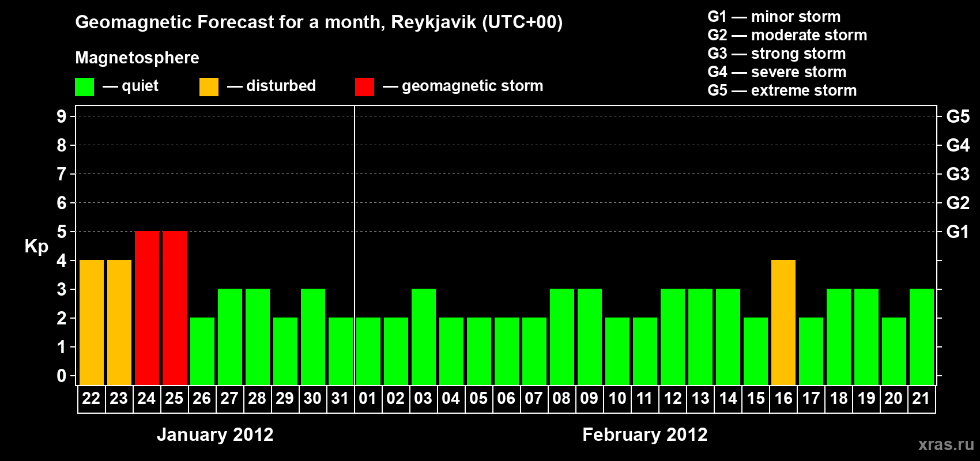Click the date label 31
Screen dimensions: 980x461
click(340, 398)
